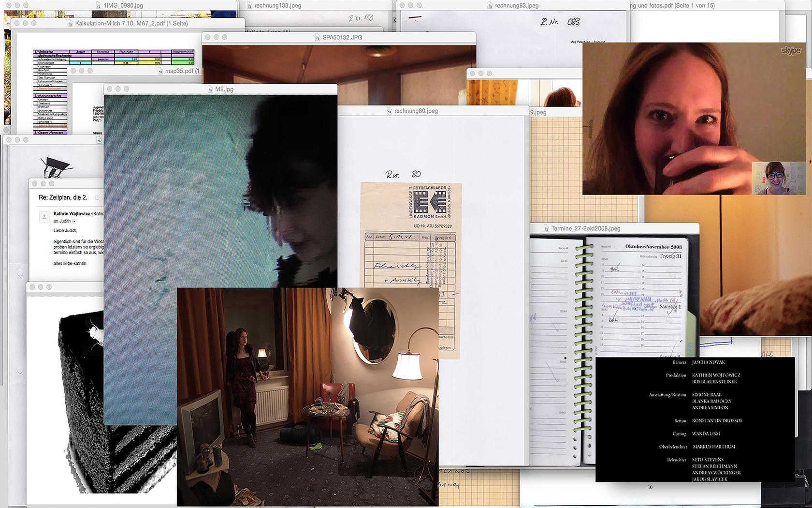Click the 'Liebe Judith,' greeting line
Viewport: 812px width, 508px height.
pos(65,230)
